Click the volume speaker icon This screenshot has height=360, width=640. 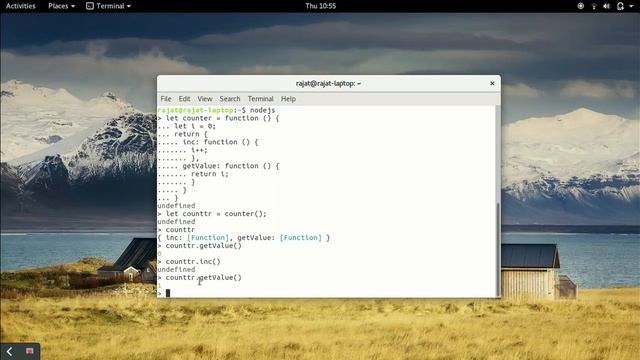(x=607, y=6)
